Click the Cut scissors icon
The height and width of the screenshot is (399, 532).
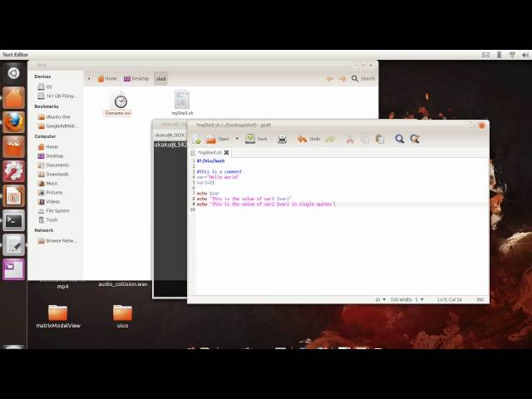point(350,139)
